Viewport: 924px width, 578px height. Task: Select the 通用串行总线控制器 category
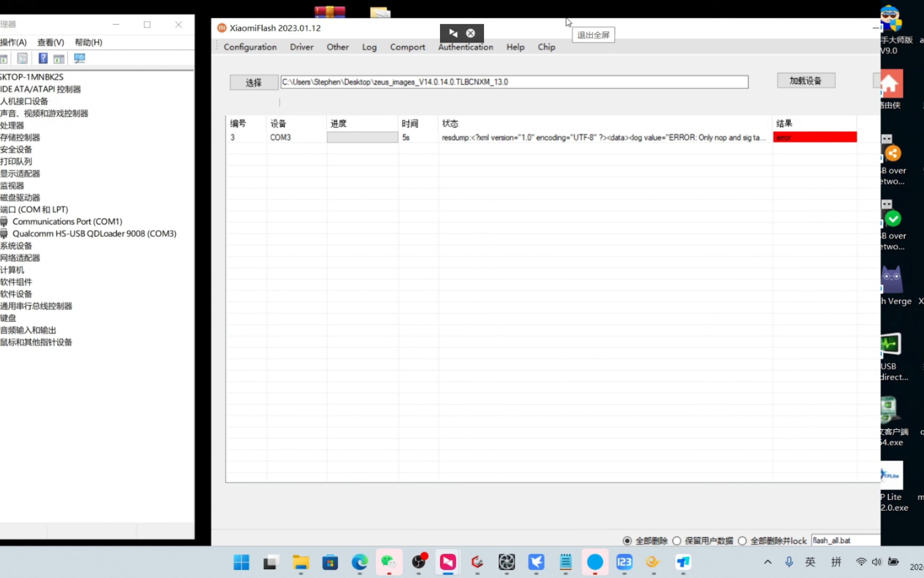(36, 306)
